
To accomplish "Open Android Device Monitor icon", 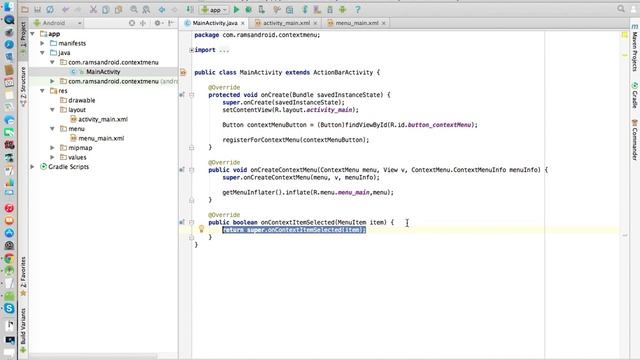I will click(342, 9).
